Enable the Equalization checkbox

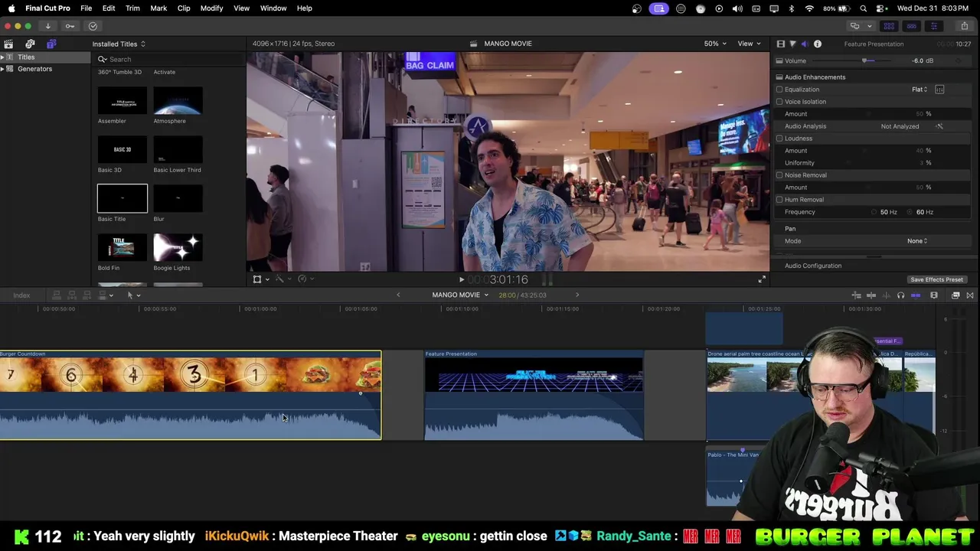779,90
